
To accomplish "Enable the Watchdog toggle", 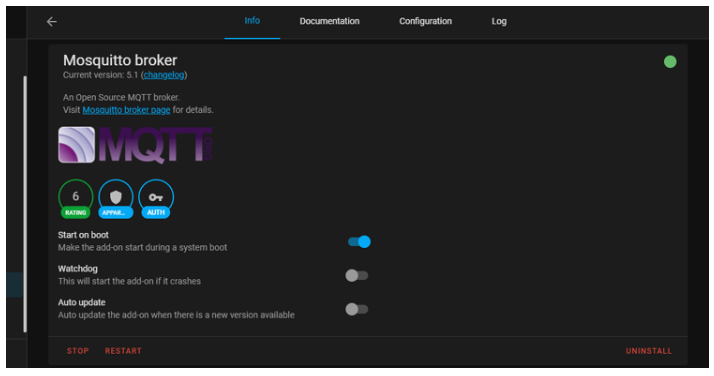I will pos(357,275).
